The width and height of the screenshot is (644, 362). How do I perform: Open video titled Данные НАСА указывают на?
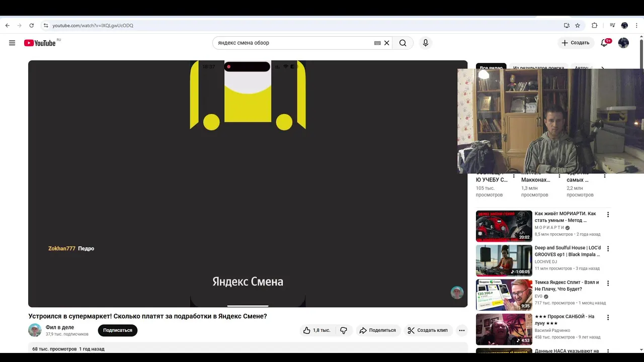567,351
